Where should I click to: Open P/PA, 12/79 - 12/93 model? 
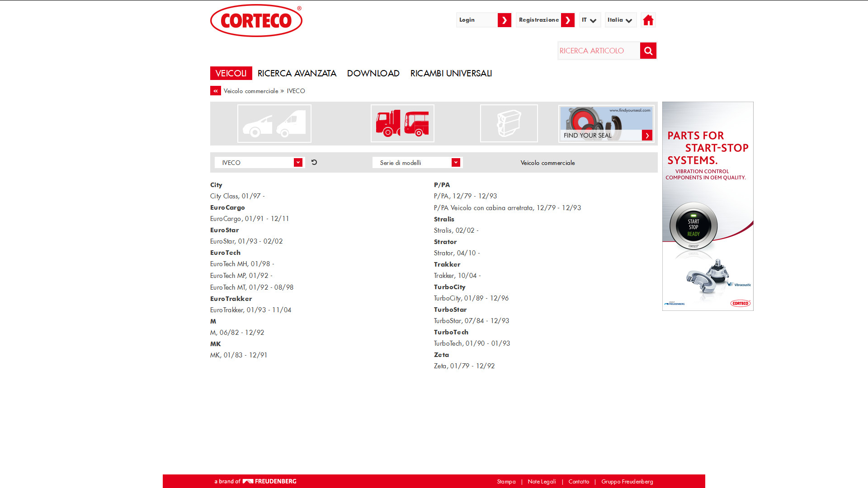(465, 196)
